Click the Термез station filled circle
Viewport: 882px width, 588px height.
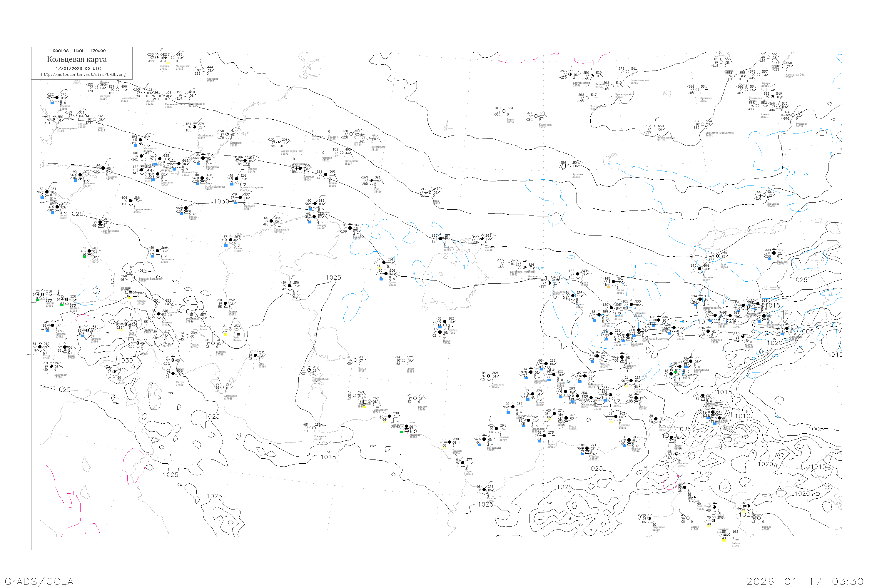pyautogui.click(x=587, y=449)
